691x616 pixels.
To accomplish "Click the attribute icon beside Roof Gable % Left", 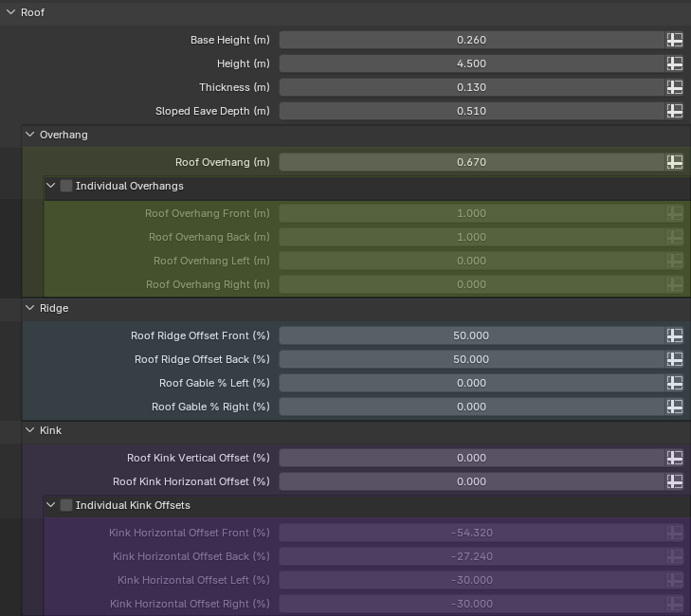I will (674, 384).
